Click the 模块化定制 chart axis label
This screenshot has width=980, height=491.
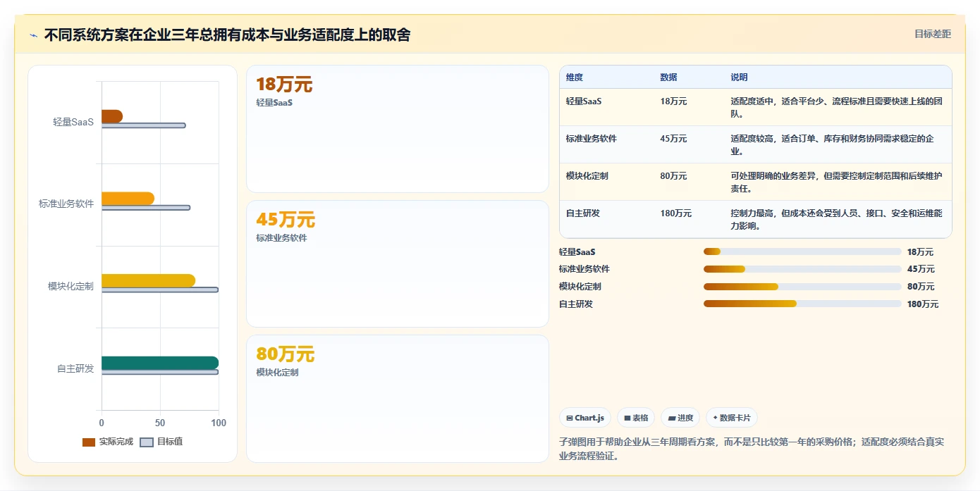(x=71, y=286)
